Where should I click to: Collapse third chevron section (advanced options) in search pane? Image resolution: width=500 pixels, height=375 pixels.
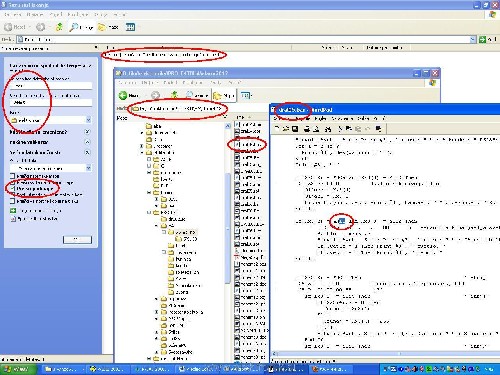(x=87, y=152)
